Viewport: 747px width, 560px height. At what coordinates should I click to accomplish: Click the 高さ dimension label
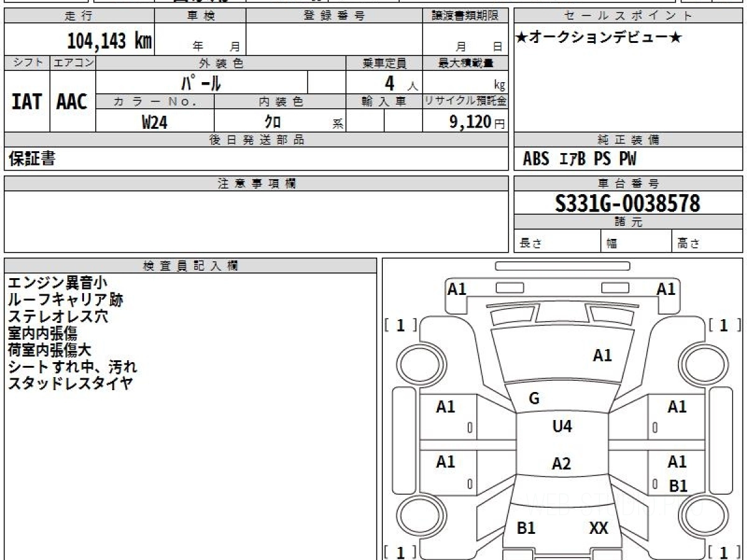point(689,244)
